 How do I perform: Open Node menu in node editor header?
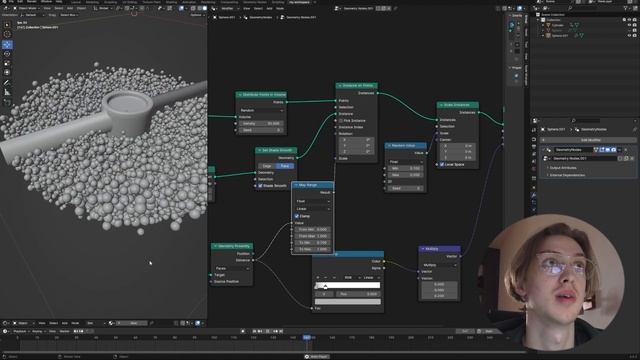[x=280, y=8]
